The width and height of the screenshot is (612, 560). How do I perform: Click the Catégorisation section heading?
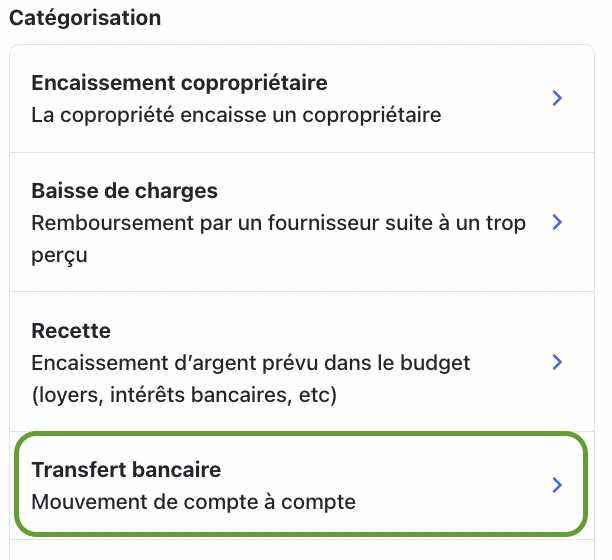tap(85, 18)
